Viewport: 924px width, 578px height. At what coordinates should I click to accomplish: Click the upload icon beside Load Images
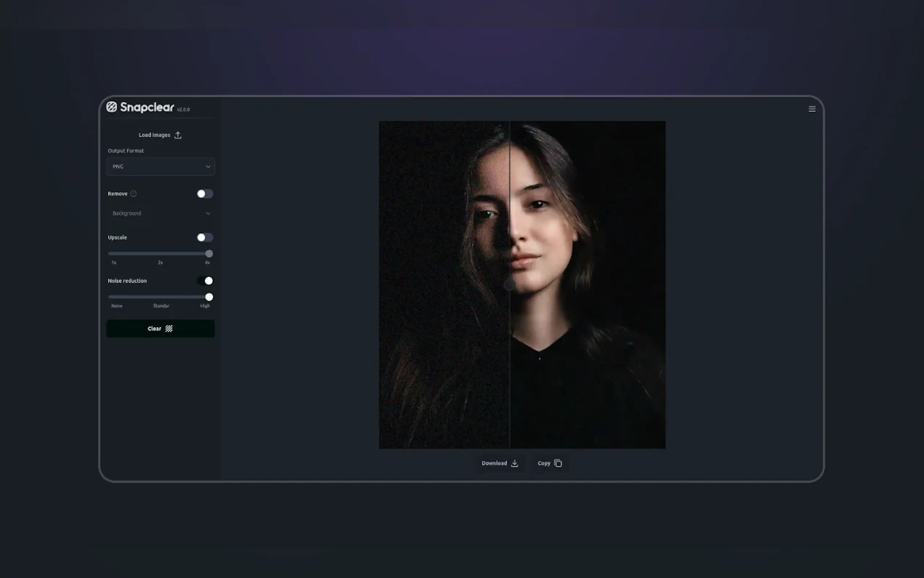(x=178, y=135)
